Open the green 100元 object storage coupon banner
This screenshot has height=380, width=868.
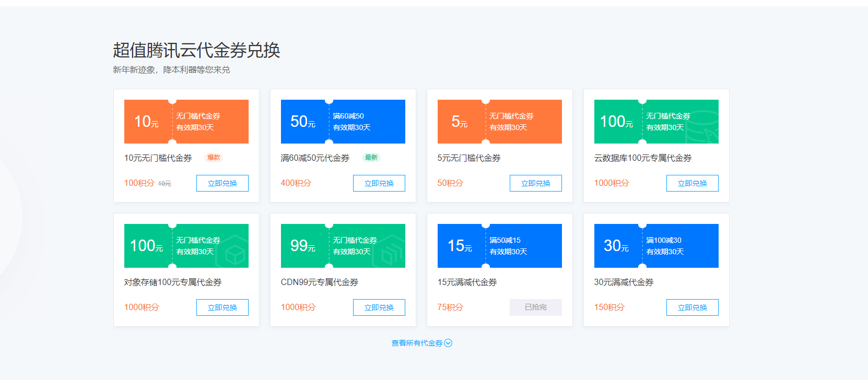tap(186, 246)
